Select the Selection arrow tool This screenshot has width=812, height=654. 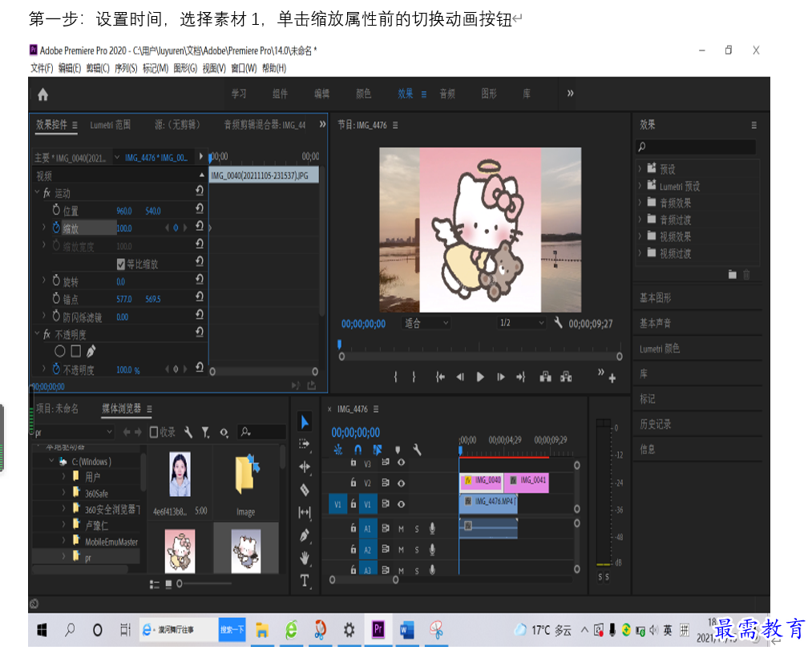305,422
